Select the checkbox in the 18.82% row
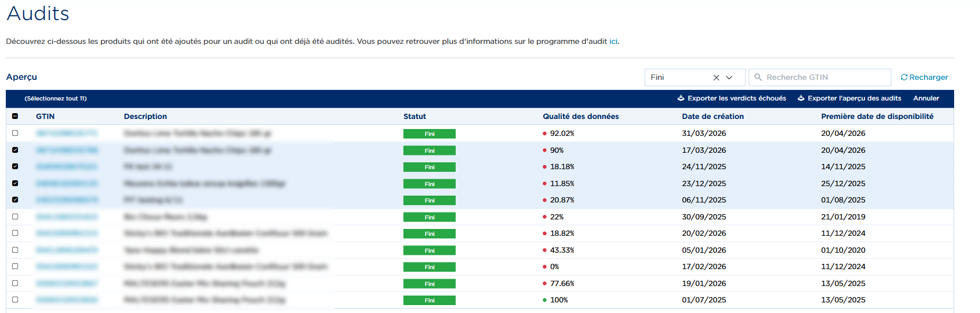This screenshot has width=980, height=313. pyautogui.click(x=15, y=233)
